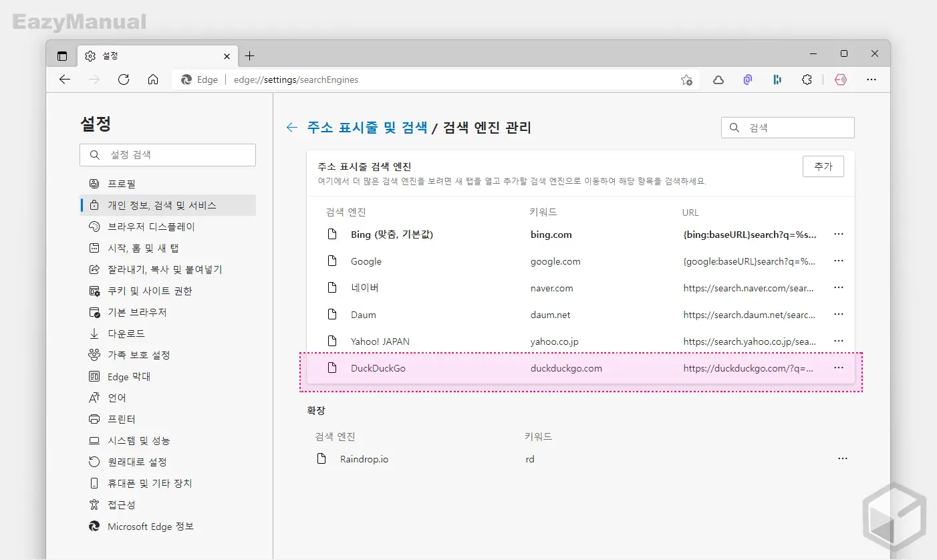This screenshot has width=937, height=560.
Task: Click the Daum search URL text
Action: pos(749,315)
